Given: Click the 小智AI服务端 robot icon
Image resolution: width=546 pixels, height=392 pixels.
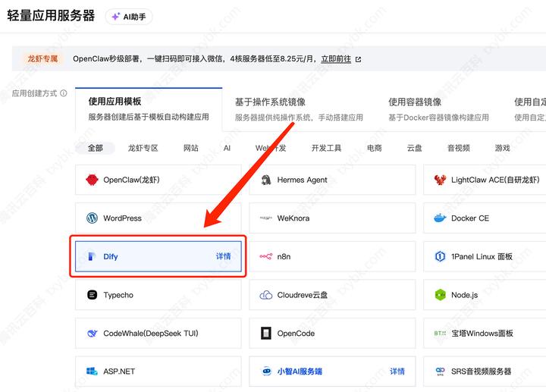Looking at the screenshot, I should (266, 371).
